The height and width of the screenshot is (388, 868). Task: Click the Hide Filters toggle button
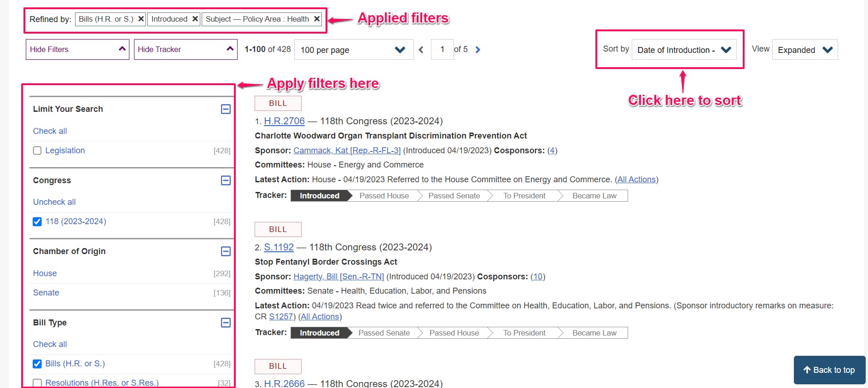tap(77, 49)
